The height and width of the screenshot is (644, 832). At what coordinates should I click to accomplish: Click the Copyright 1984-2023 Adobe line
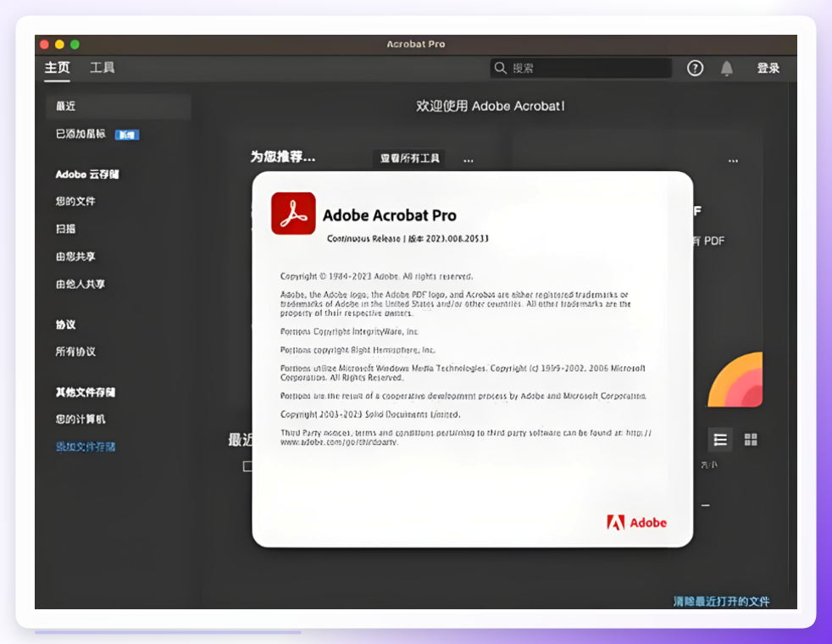[x=376, y=276]
